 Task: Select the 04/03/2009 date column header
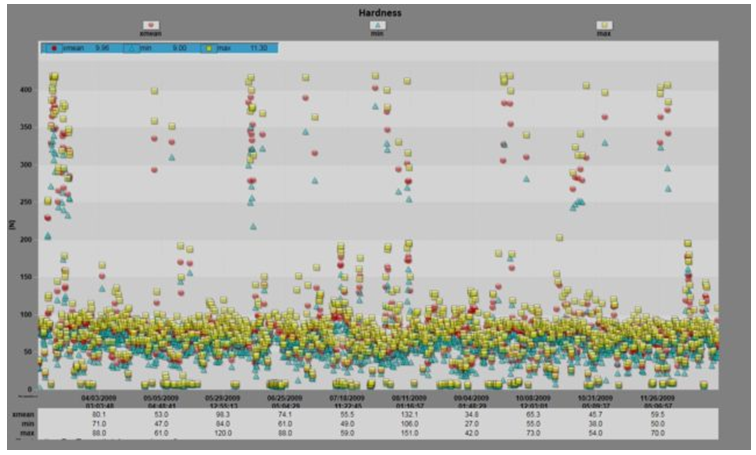[x=100, y=399]
